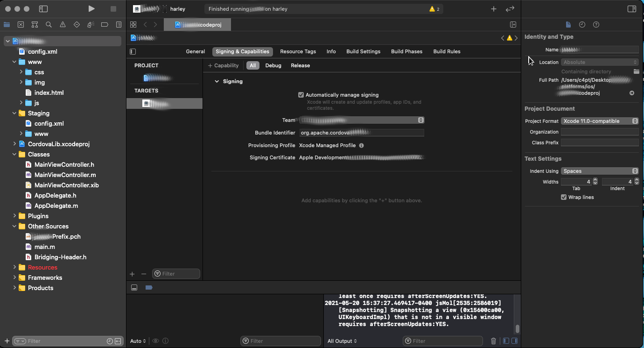Show the history inspector

[582, 25]
